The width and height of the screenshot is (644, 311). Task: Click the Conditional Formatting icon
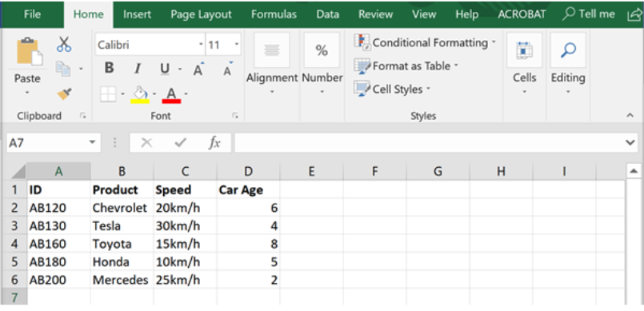click(x=362, y=42)
